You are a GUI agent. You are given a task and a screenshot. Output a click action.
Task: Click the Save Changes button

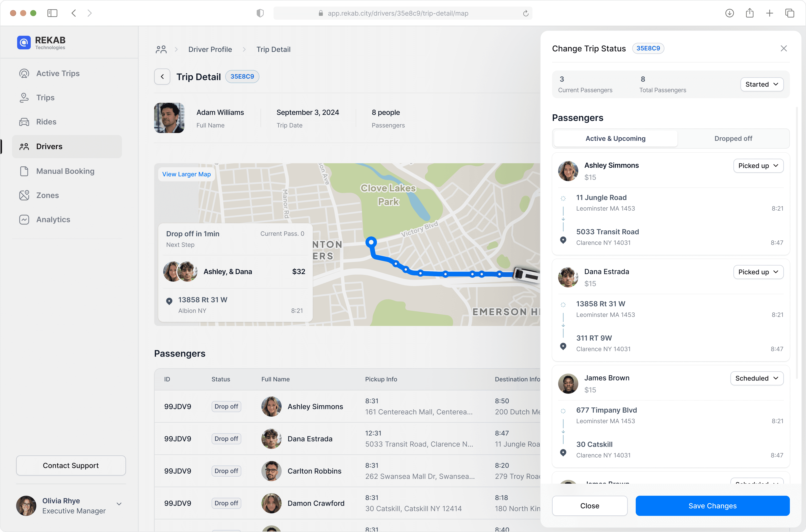click(x=712, y=506)
